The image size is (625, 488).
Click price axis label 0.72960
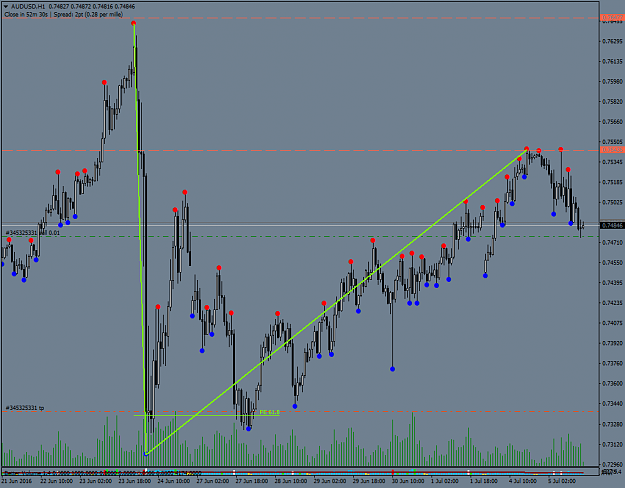coord(613,464)
